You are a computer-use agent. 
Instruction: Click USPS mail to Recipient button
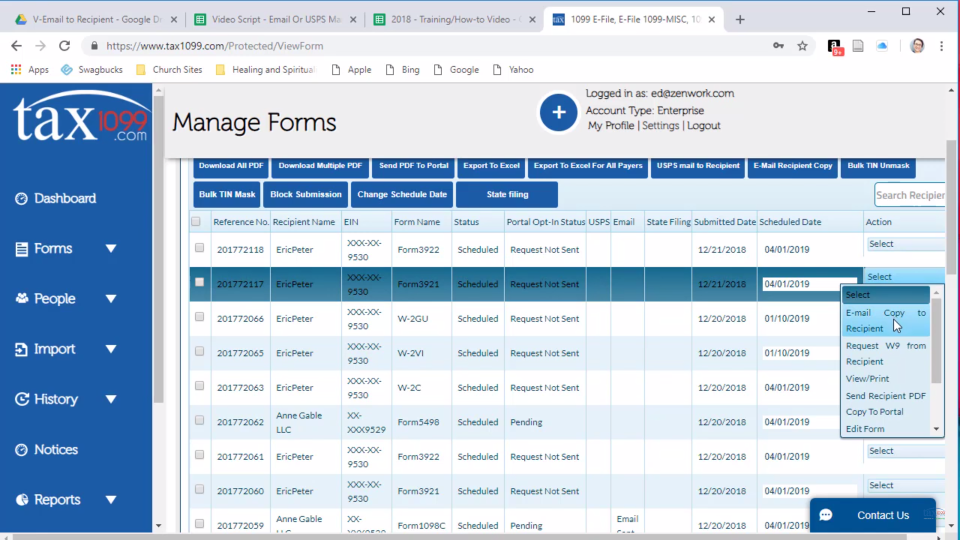click(x=698, y=166)
